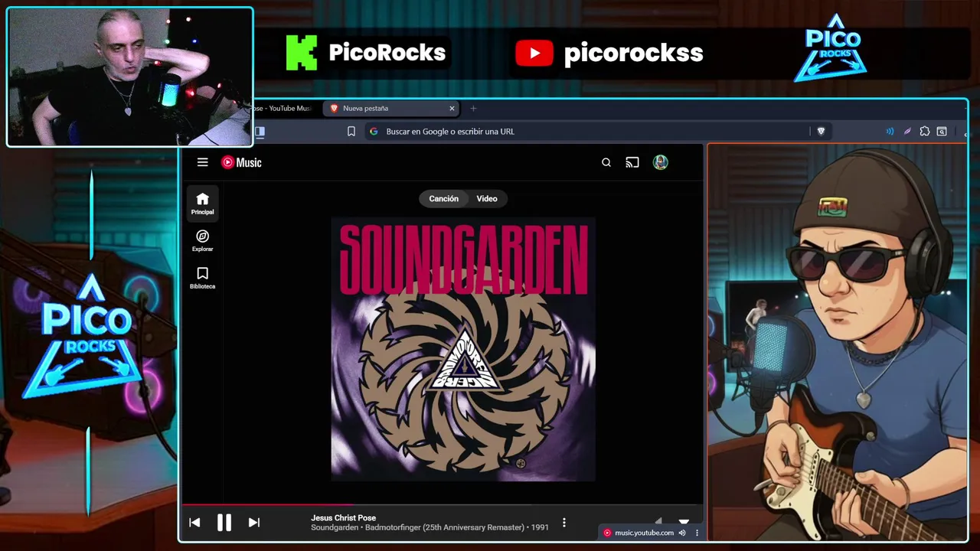Click the Brave Shields lion icon
Viewport: 980px width, 551px height.
(x=821, y=132)
